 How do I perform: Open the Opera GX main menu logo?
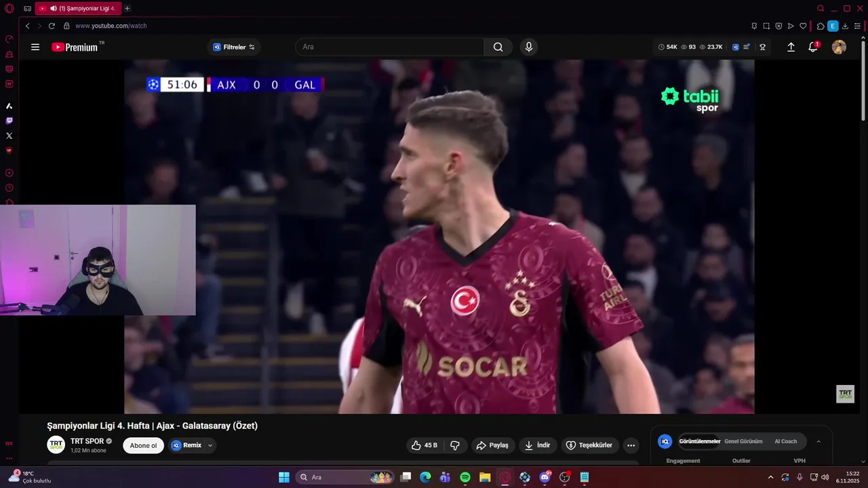[9, 8]
